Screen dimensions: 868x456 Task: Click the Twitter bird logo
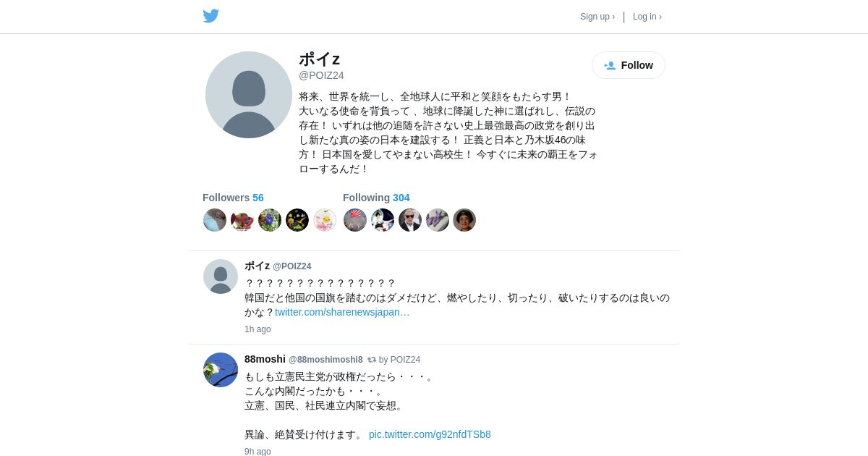(210, 16)
